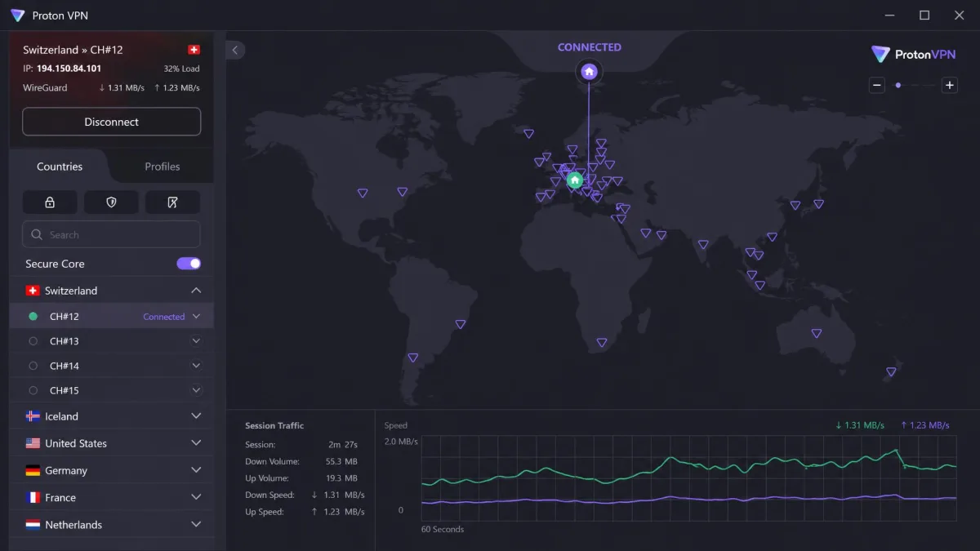Click the green home marker on Switzerland
Image resolution: width=980 pixels, height=551 pixels.
pos(575,180)
